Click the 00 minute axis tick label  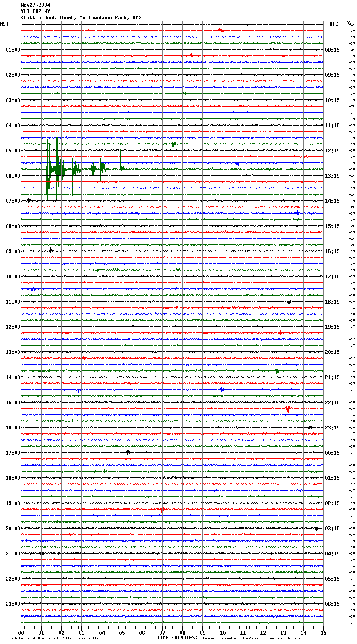pos(21,633)
